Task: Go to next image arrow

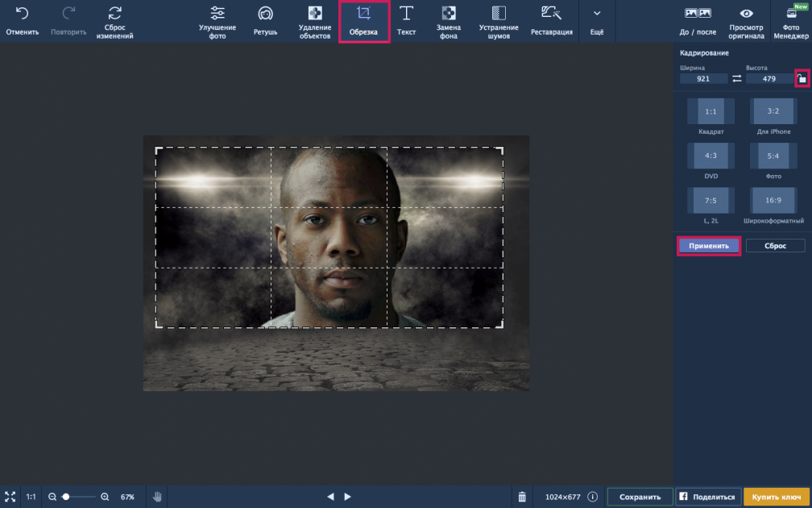Action: pos(347,497)
